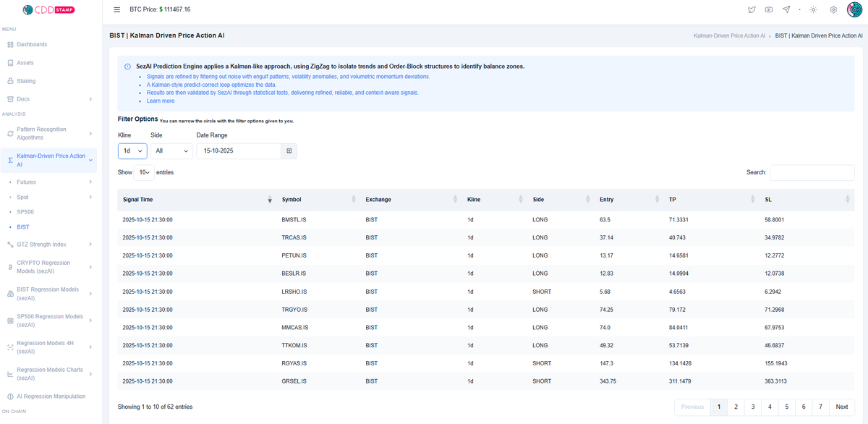Click the Docs sidebar icon
Viewport: 868px width, 424px height.
(x=10, y=99)
